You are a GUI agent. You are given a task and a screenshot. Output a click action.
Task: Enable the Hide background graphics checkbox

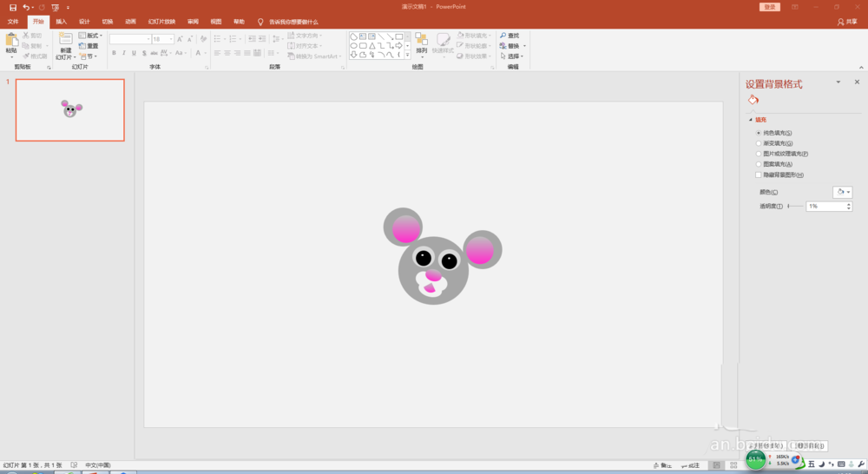tap(758, 174)
